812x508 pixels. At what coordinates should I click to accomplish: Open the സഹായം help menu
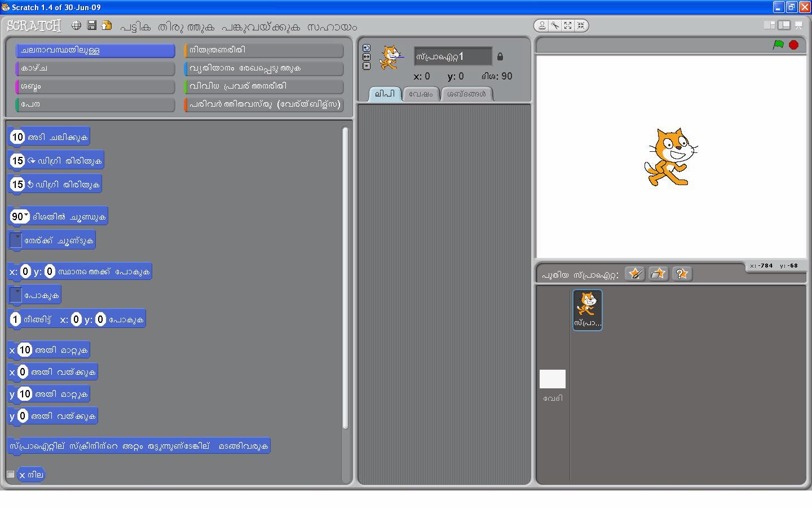(x=332, y=27)
